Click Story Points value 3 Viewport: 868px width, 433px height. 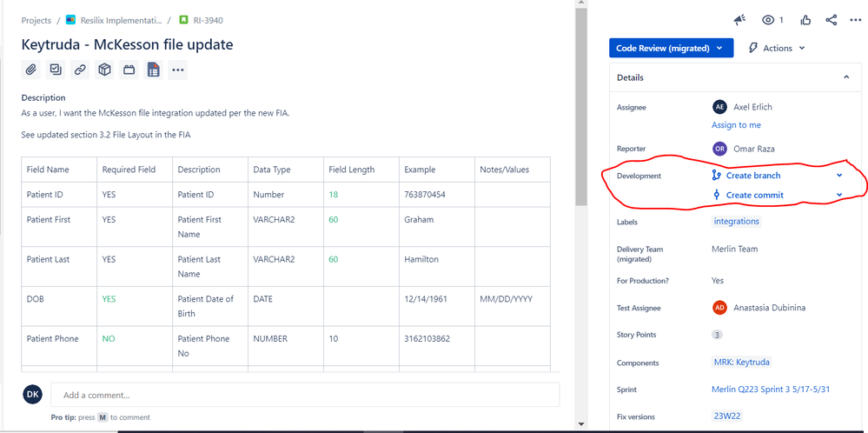pos(717,335)
